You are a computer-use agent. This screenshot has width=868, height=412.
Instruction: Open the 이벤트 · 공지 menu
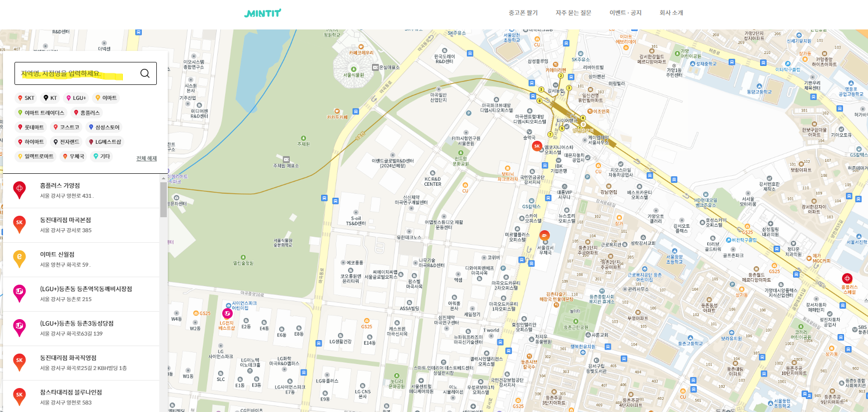[625, 13]
